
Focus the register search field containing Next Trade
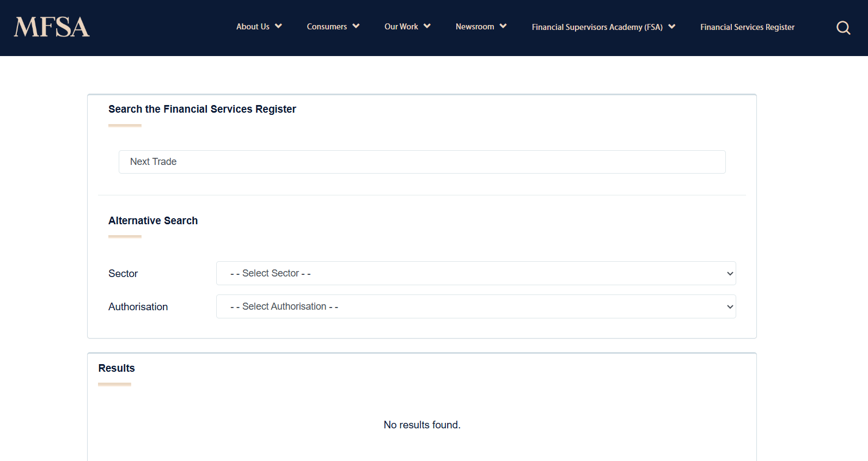422,162
